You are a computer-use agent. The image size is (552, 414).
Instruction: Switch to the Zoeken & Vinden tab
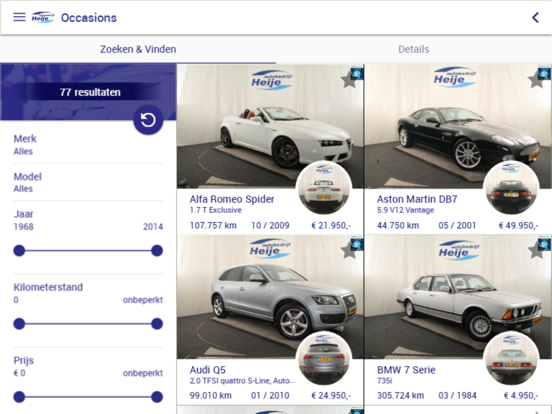138,49
